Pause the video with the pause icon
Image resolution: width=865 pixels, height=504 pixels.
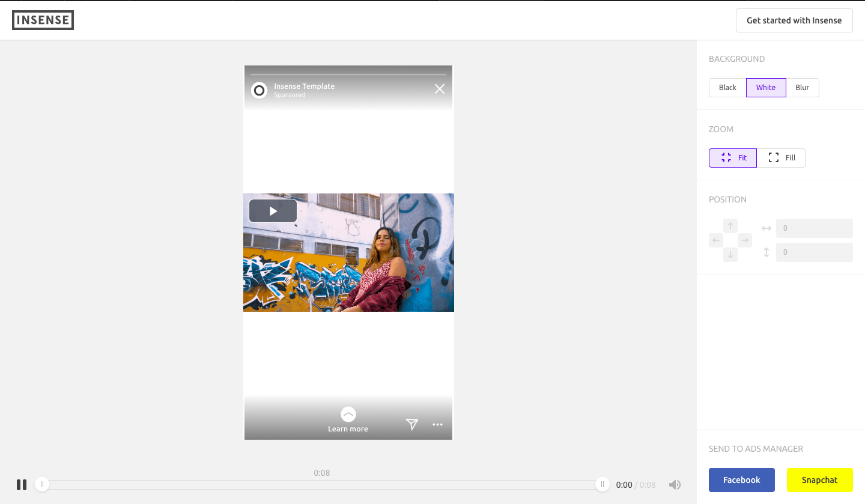[x=22, y=485]
